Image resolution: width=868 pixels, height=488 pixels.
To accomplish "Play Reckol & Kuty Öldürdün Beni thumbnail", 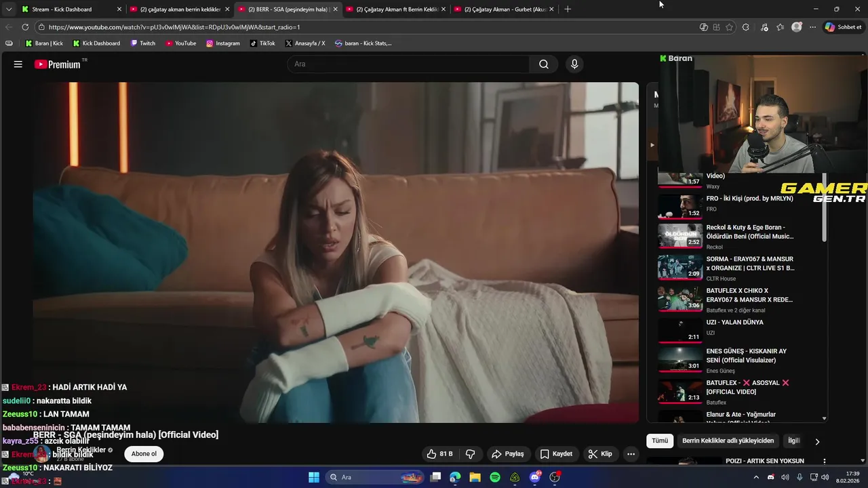I will [x=680, y=236].
